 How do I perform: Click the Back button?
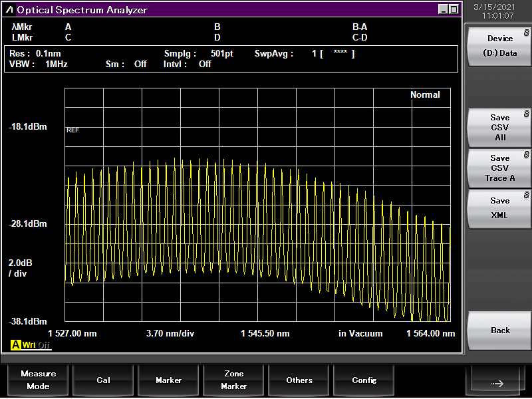pos(499,331)
